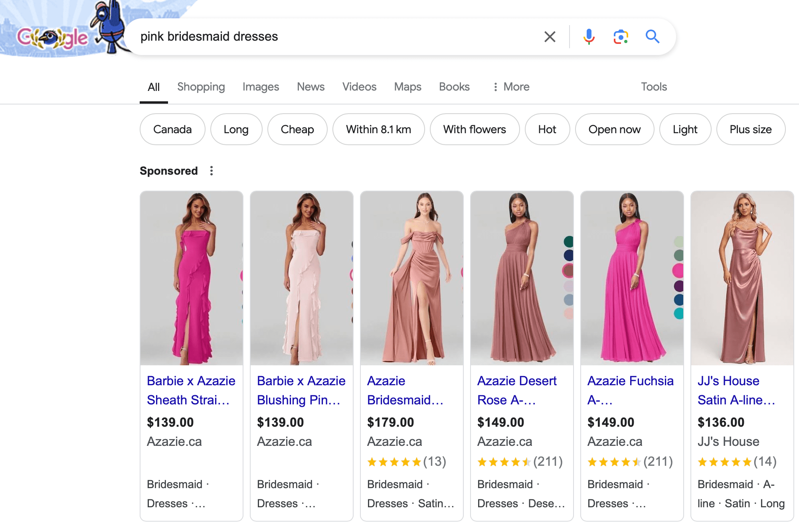The height and width of the screenshot is (532, 799).
Task: Click the Long filter chip
Action: coord(236,129)
